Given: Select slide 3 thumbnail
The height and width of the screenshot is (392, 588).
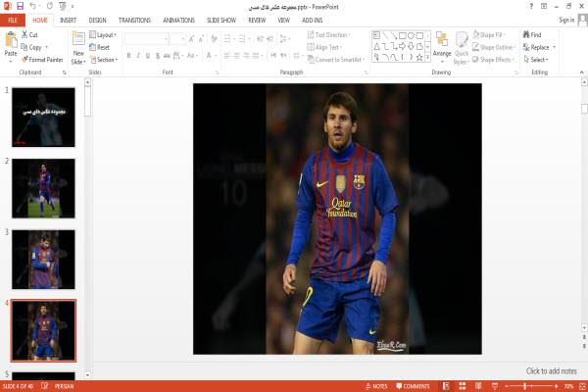Looking at the screenshot, I should point(43,259).
